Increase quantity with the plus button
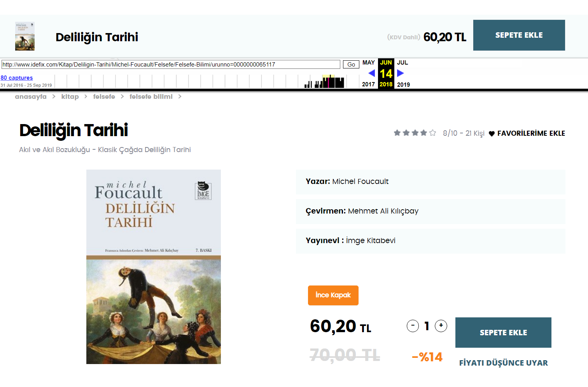The image size is (588, 387). [441, 326]
